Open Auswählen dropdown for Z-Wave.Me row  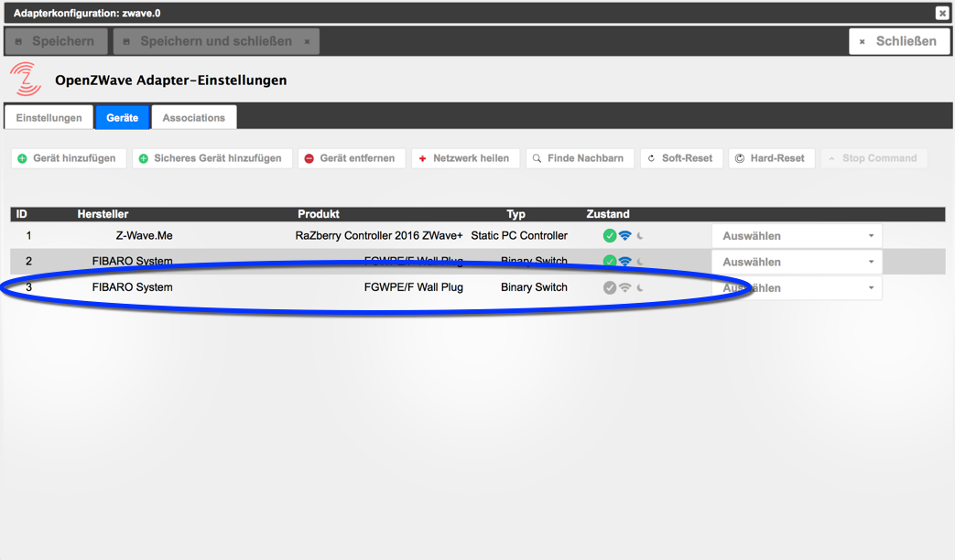tap(797, 235)
